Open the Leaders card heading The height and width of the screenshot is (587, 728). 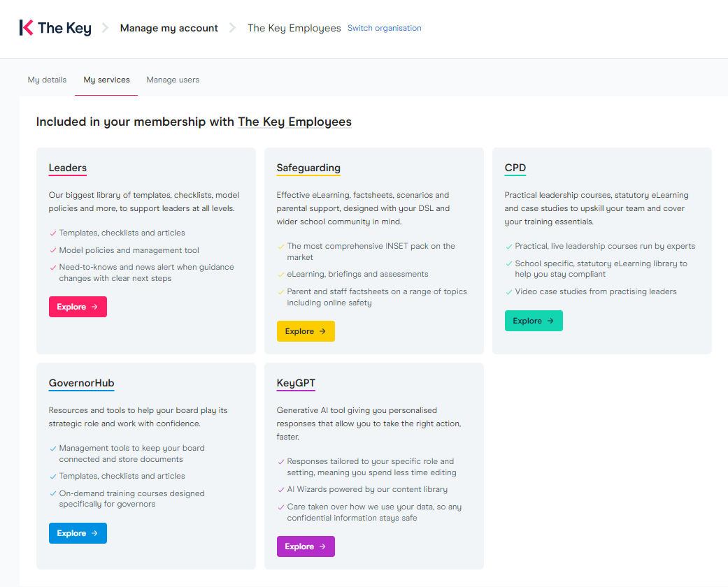(68, 168)
